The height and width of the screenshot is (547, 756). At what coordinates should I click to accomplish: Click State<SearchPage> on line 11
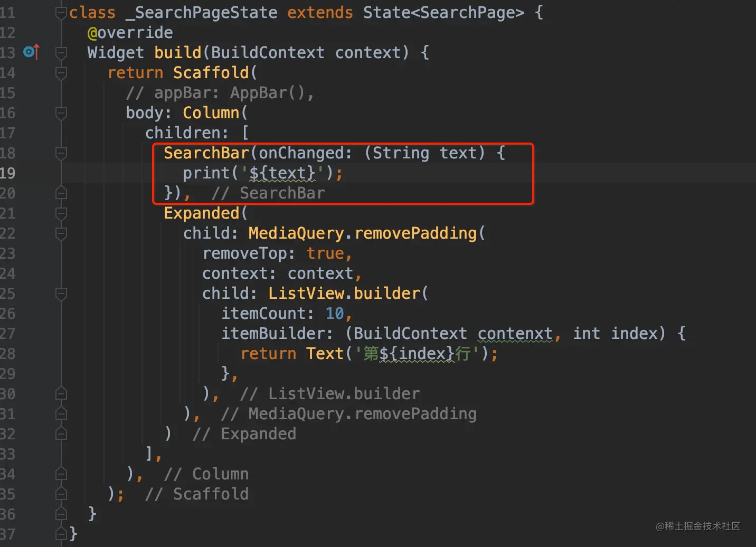443,13
